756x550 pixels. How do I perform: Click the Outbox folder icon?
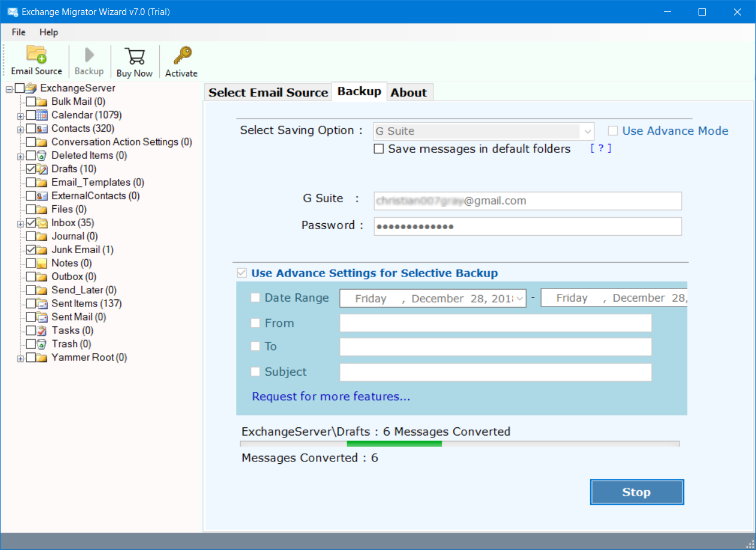point(42,276)
